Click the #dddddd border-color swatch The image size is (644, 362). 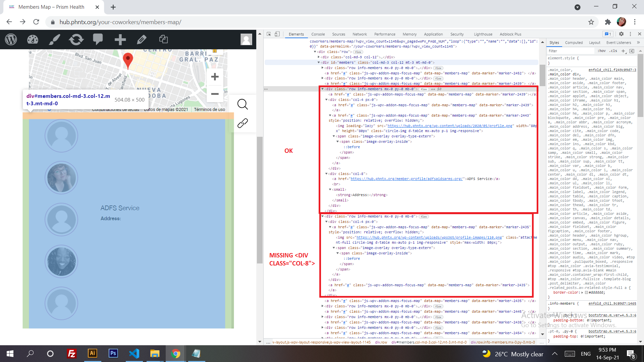click(586, 293)
